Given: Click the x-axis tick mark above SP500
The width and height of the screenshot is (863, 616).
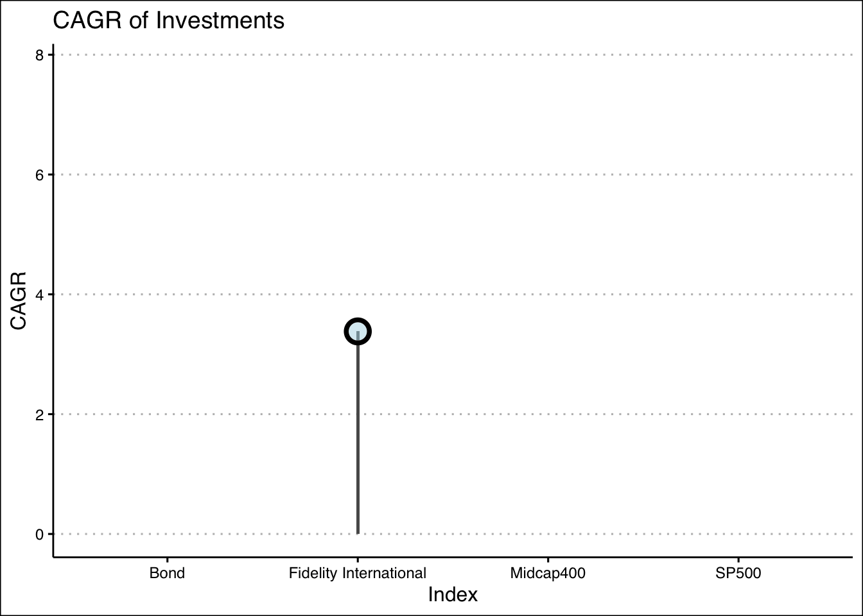Looking at the screenshot, I should tap(738, 560).
